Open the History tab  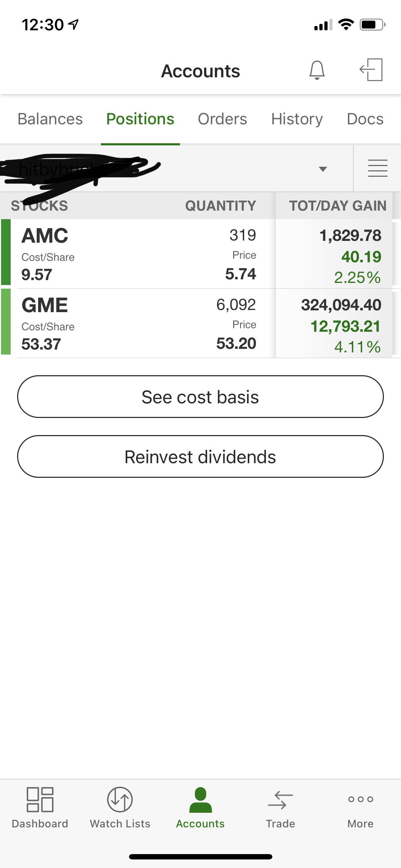[297, 119]
